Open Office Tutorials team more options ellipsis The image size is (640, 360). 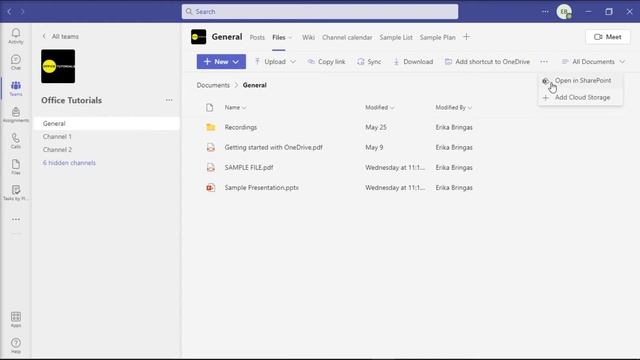click(169, 100)
